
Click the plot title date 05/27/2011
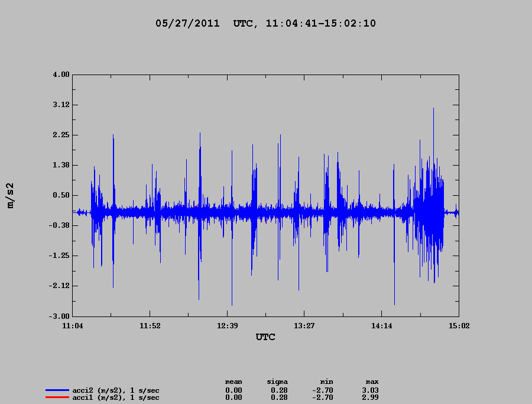click(187, 24)
